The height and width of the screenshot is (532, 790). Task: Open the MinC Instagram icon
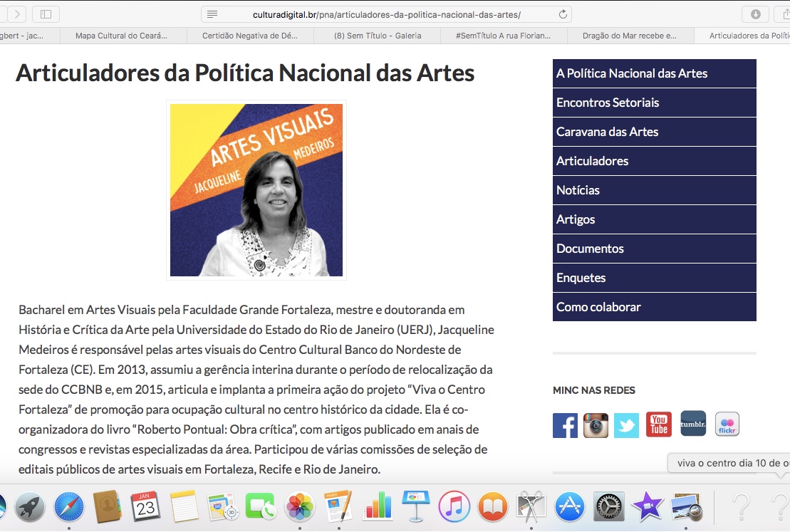coord(596,425)
